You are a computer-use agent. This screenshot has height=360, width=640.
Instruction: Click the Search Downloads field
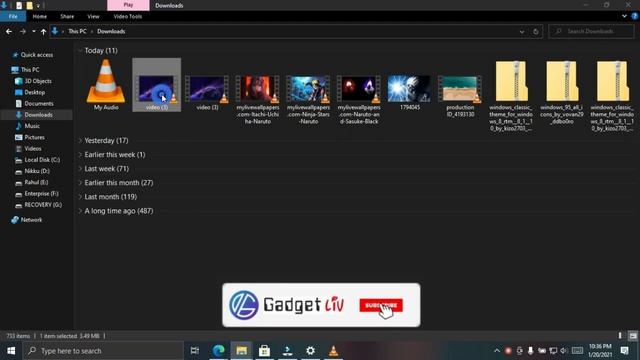[591, 31]
